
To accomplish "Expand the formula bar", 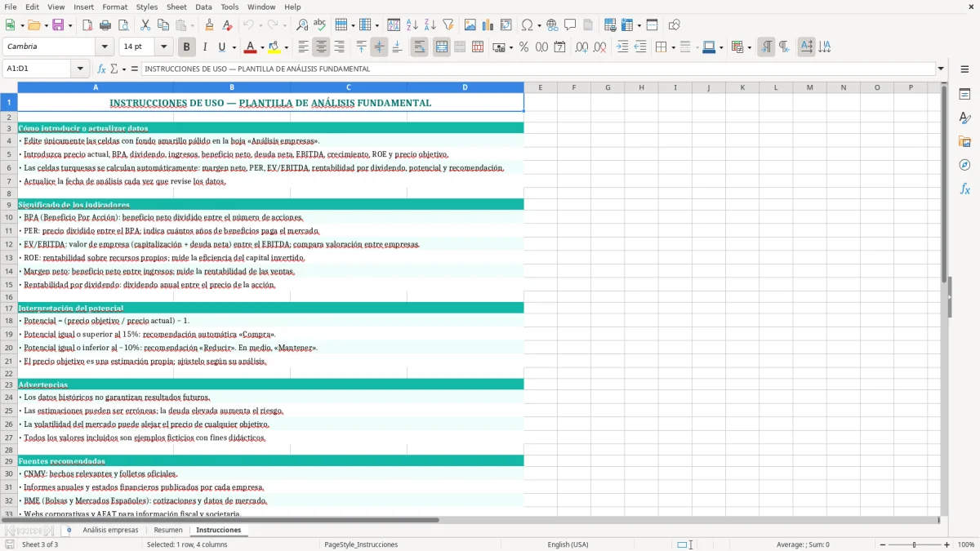I will point(941,69).
